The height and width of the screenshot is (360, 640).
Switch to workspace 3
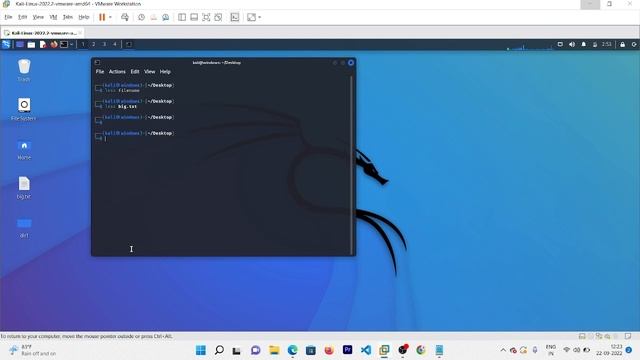104,44
